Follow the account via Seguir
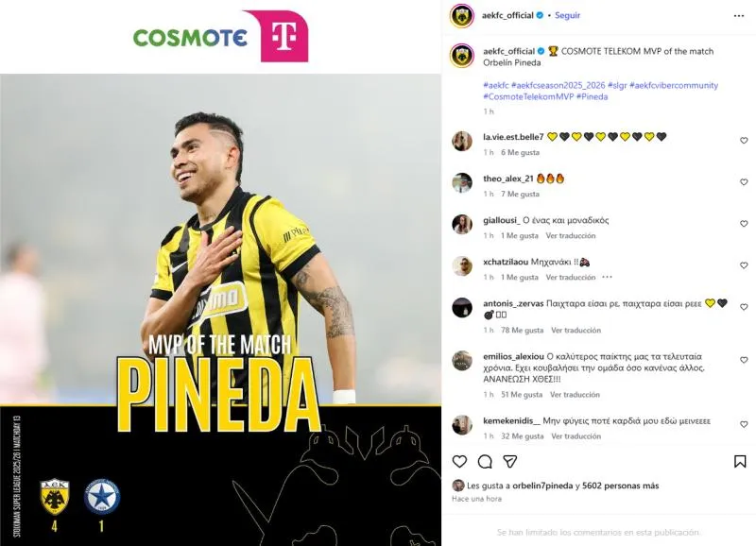 568,15
